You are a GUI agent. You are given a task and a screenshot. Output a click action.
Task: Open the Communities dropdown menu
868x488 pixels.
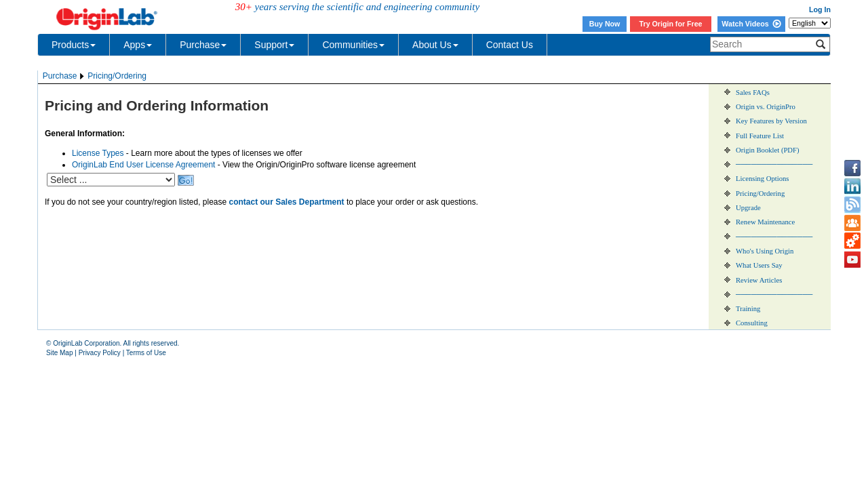pyautogui.click(x=353, y=45)
